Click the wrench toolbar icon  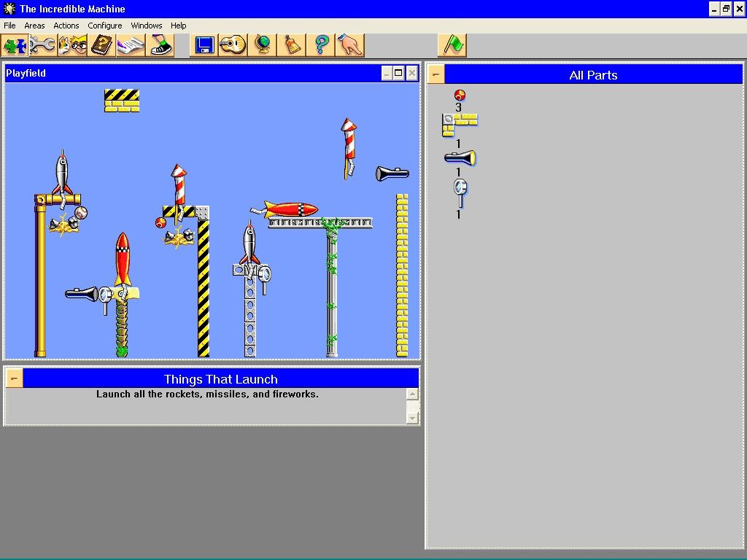point(43,46)
